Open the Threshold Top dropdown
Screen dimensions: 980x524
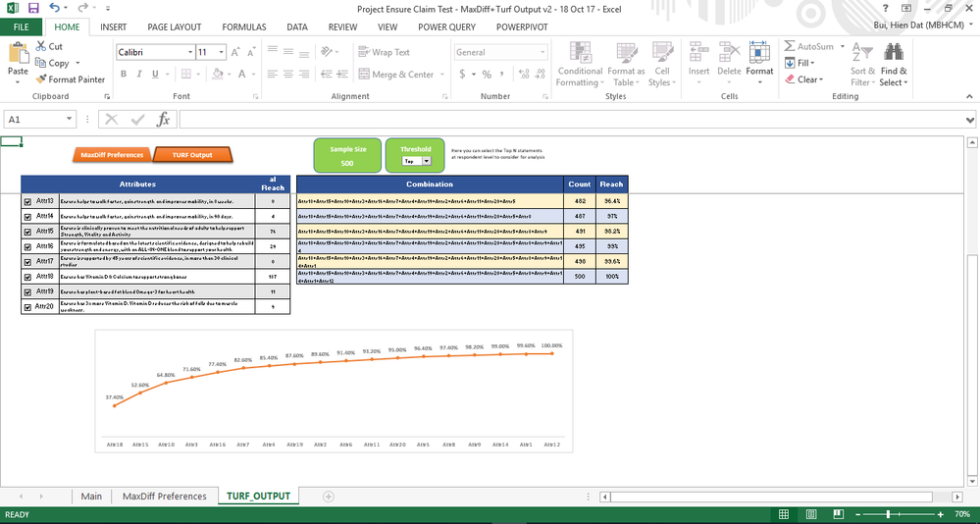click(x=427, y=161)
